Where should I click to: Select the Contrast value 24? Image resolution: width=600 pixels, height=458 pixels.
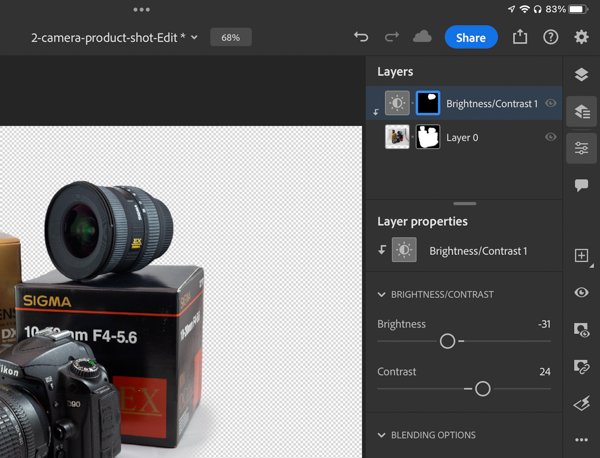click(x=545, y=372)
